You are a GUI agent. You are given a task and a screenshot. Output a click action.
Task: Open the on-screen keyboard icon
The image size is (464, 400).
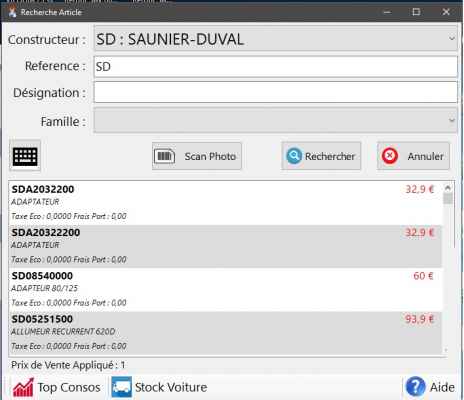click(x=25, y=156)
